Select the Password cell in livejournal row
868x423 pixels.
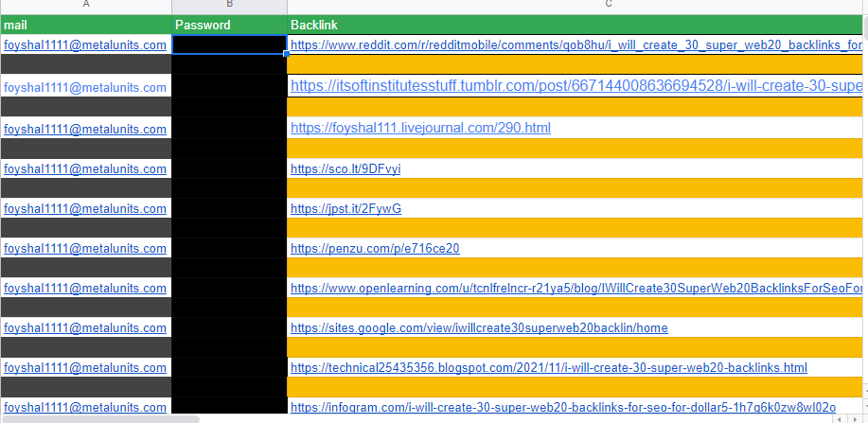229,128
